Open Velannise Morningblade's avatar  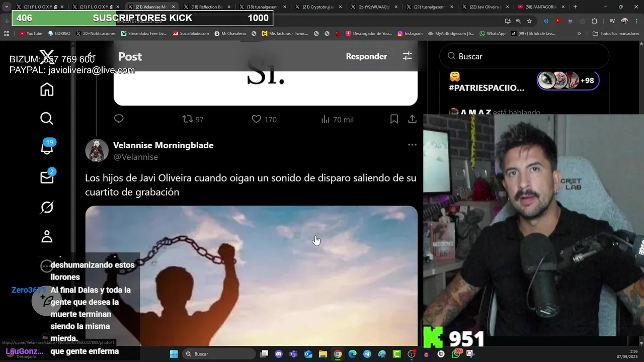(97, 150)
